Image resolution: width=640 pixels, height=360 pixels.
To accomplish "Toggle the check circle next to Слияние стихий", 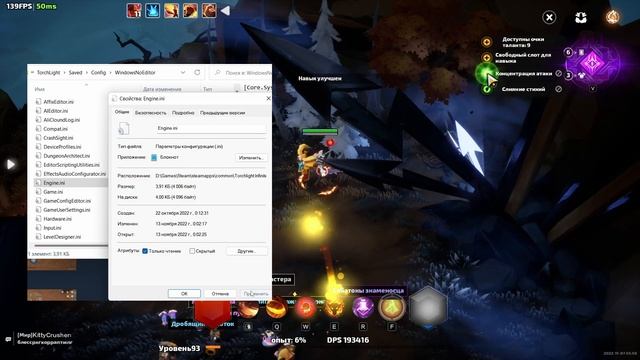I will (558, 89).
